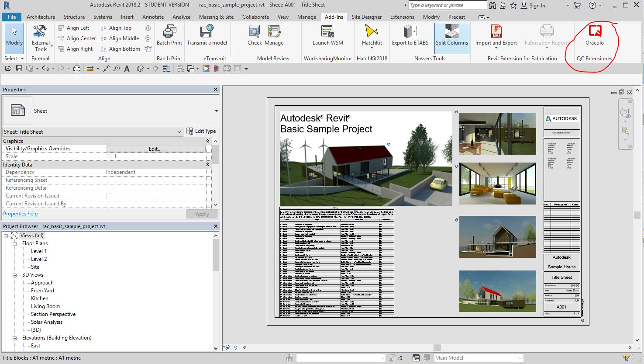Click the Edit Type button
Screen dimensions: 644x364
click(201, 131)
